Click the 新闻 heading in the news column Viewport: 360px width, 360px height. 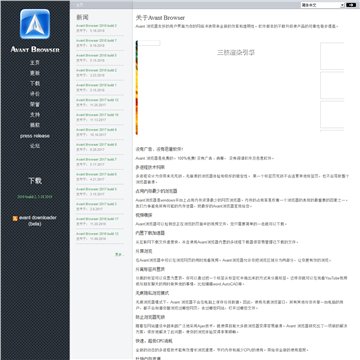(x=82, y=17)
